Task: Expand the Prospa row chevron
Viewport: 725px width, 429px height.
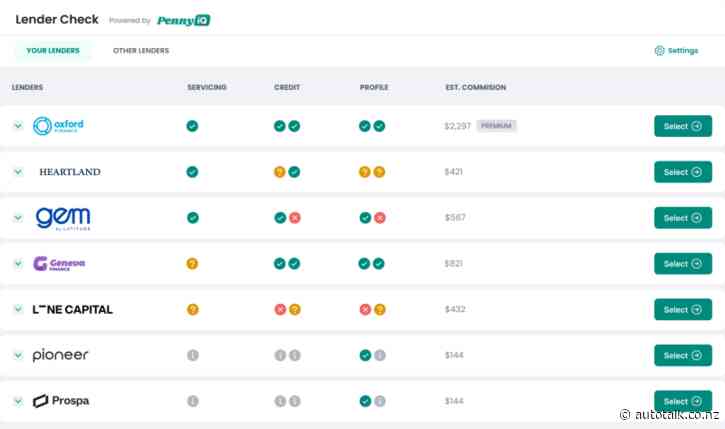Action: pos(18,401)
